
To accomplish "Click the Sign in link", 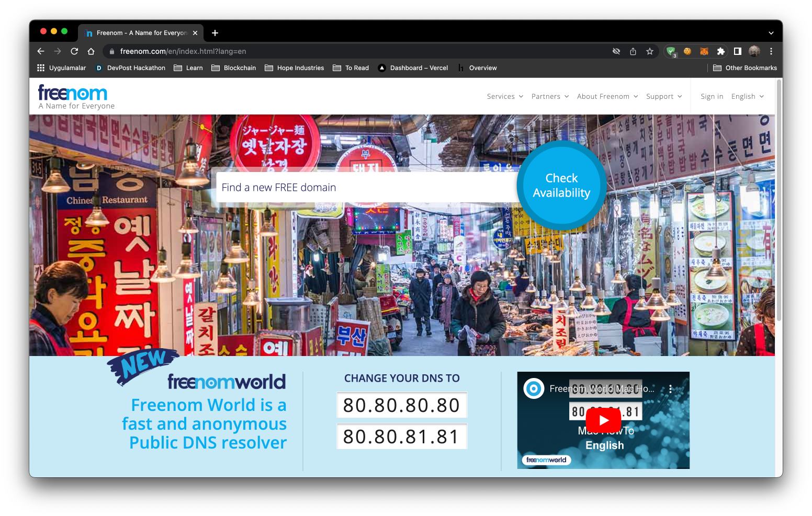I will pos(712,97).
